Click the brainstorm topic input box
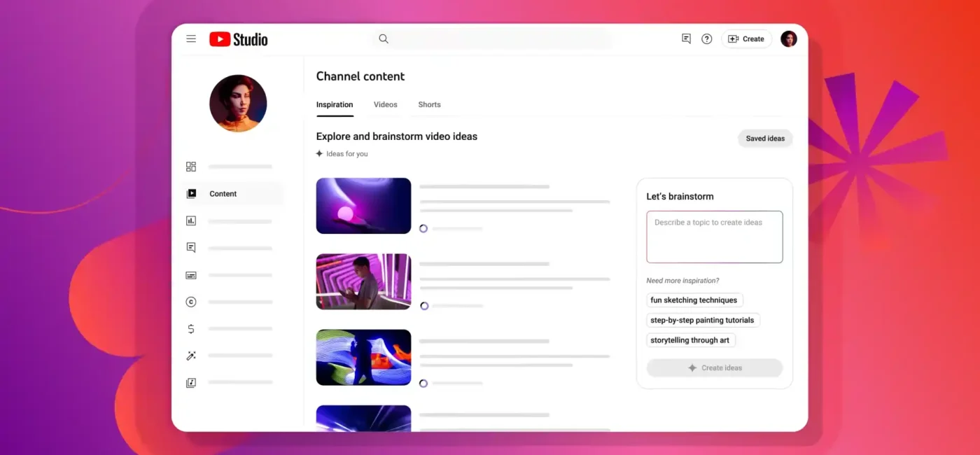The height and width of the screenshot is (455, 980). [x=714, y=237]
